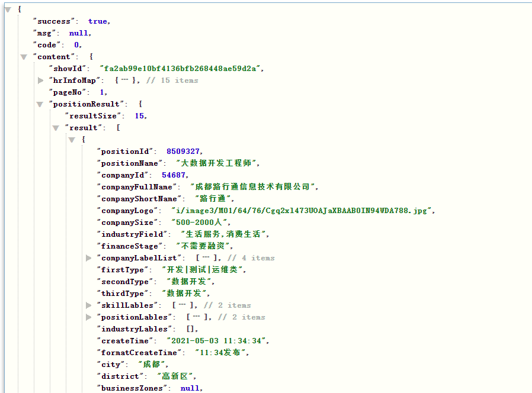Click the "industryField" key
The image size is (532, 393).
click(132, 234)
